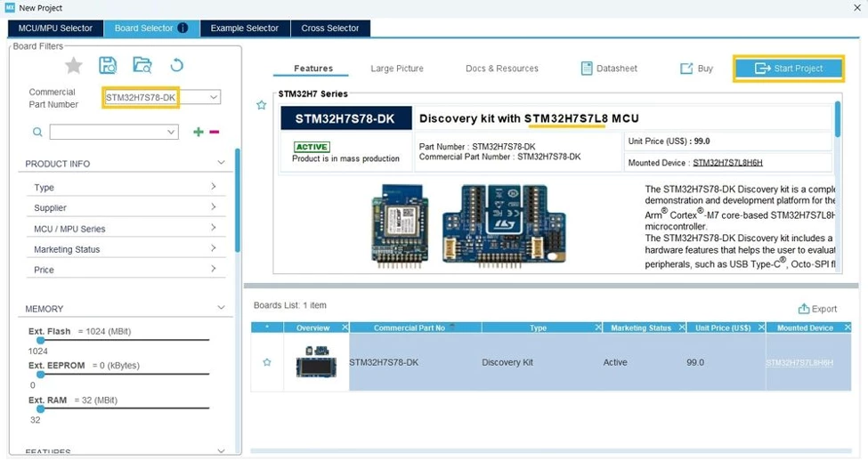Viewport: 868px width, 461px height.
Task: Click the board thumbnail in boards list
Action: click(316, 362)
